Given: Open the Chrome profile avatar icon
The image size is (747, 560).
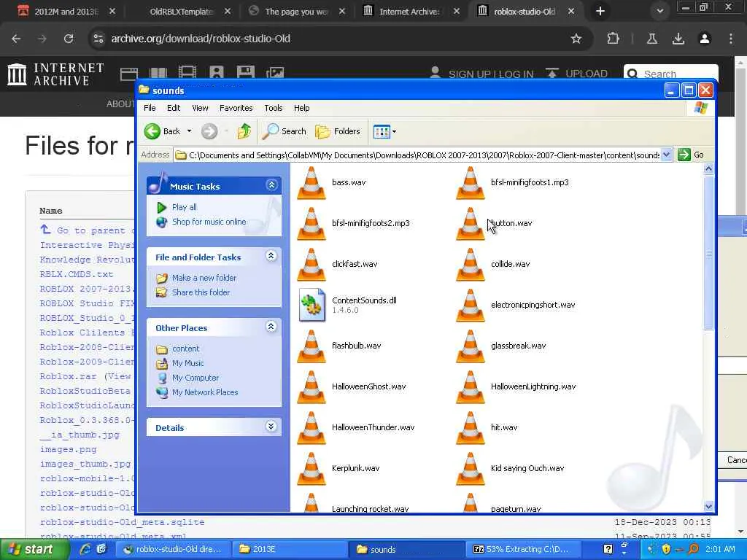Looking at the screenshot, I should coord(705,39).
